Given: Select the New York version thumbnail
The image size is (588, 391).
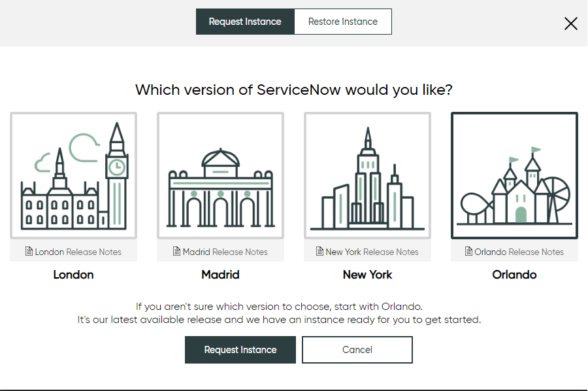Looking at the screenshot, I should tap(367, 175).
